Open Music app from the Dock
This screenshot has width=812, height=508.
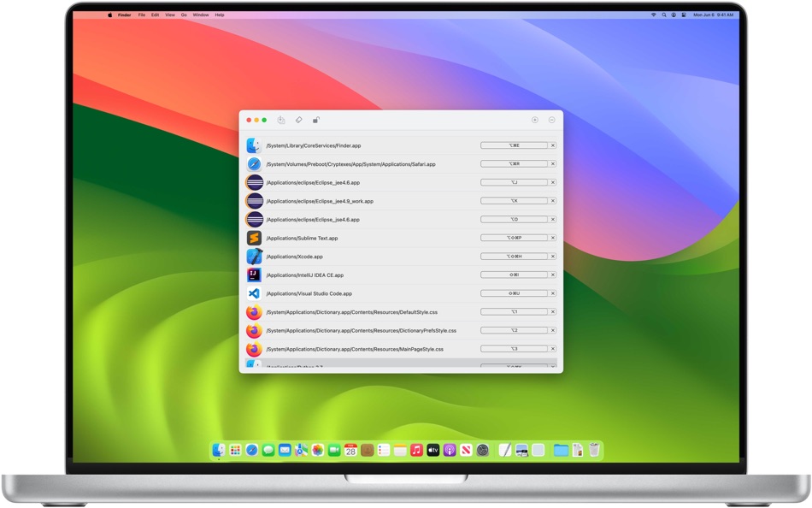416,450
